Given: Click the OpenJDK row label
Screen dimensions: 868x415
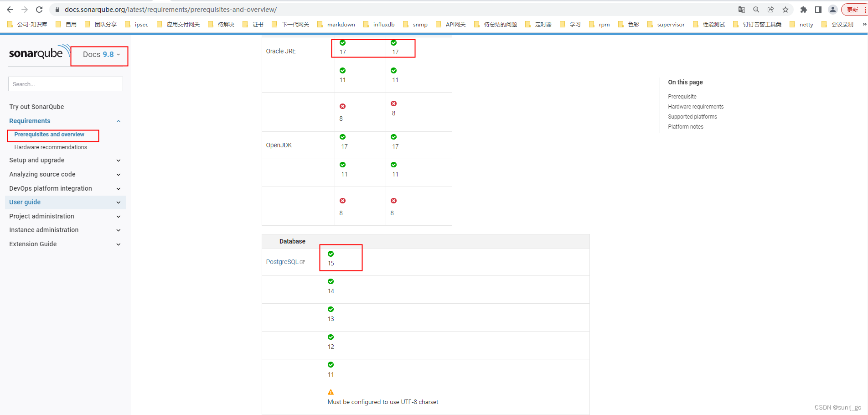Looking at the screenshot, I should 279,145.
